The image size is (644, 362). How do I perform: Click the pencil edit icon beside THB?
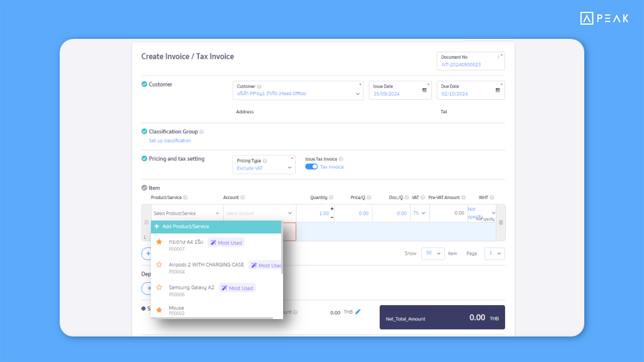tap(358, 312)
